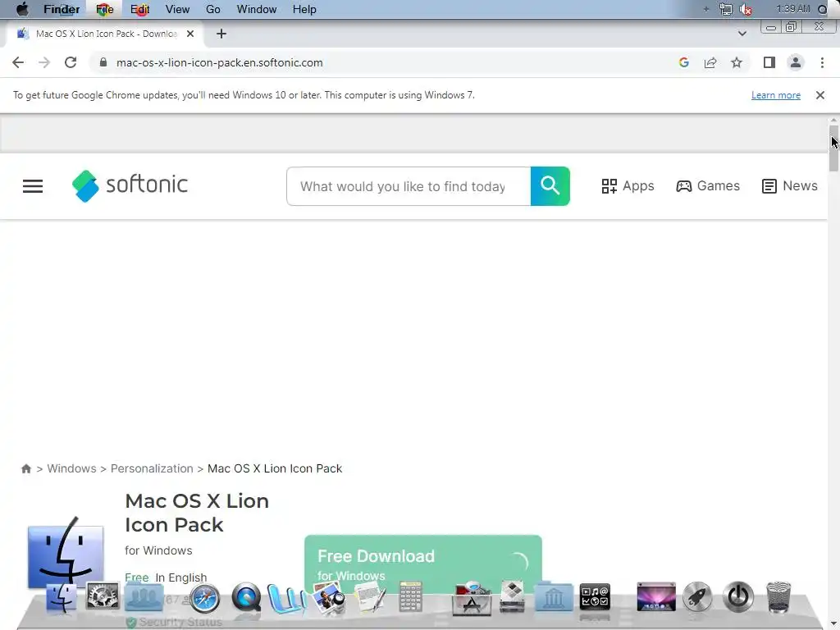Toggle the Chrome side panel
Image resolution: width=840 pixels, height=630 pixels.
(769, 62)
